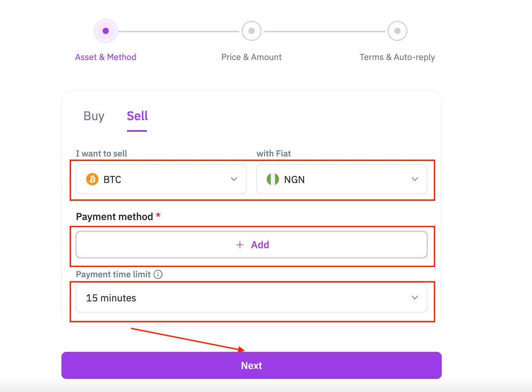Click the Bitcoin coin icon
532x392 pixels.
[92, 179]
